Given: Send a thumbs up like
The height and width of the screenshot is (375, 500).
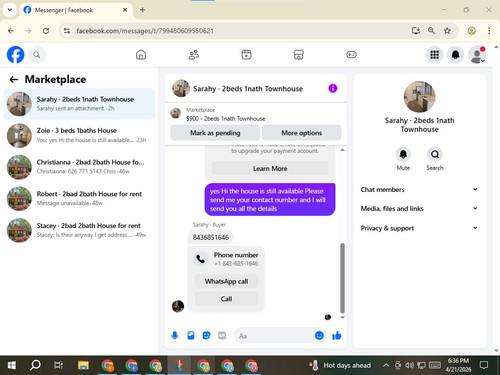Looking at the screenshot, I should coord(337,335).
